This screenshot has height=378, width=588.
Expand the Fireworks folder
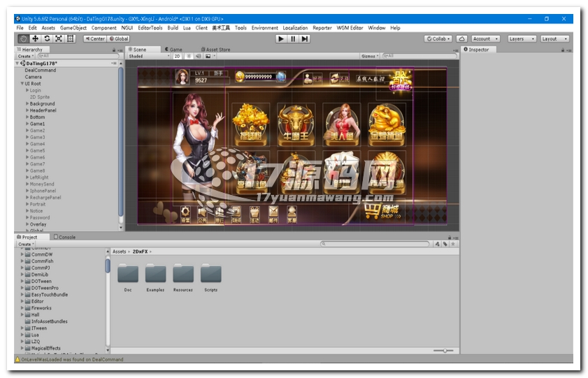(x=22, y=308)
